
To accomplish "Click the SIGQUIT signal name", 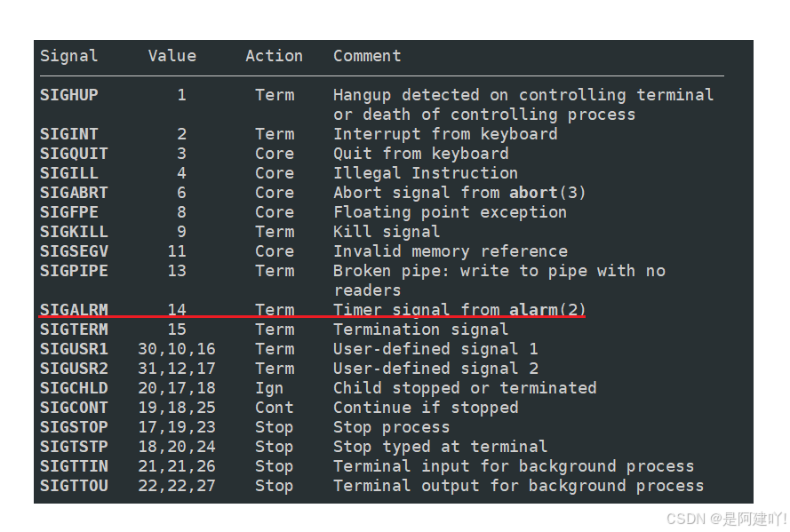I will pyautogui.click(x=74, y=154).
